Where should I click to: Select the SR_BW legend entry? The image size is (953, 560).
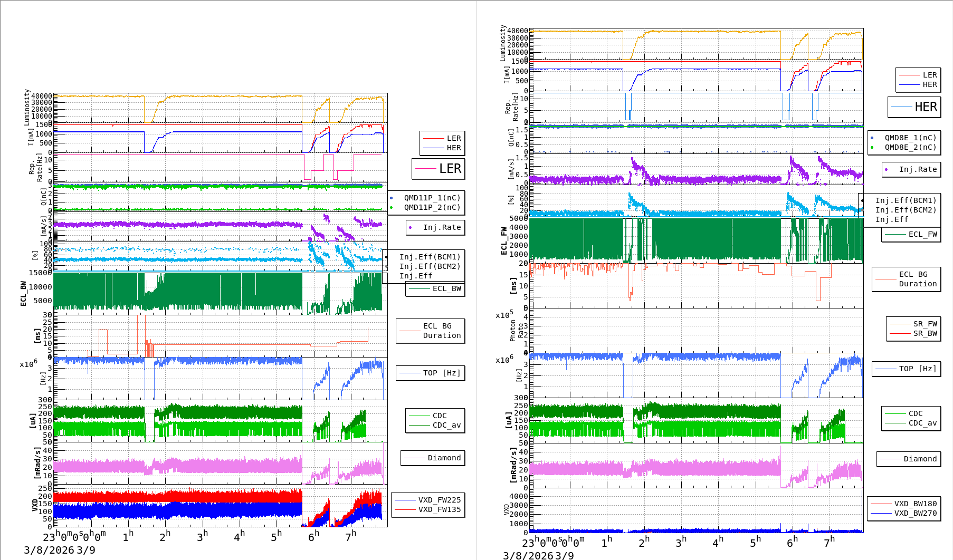[x=925, y=333]
